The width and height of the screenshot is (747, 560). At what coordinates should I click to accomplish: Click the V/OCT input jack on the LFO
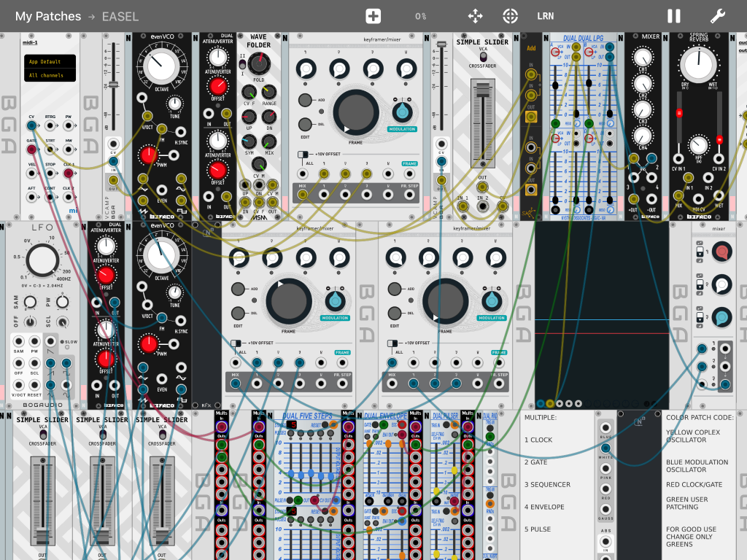(x=18, y=385)
